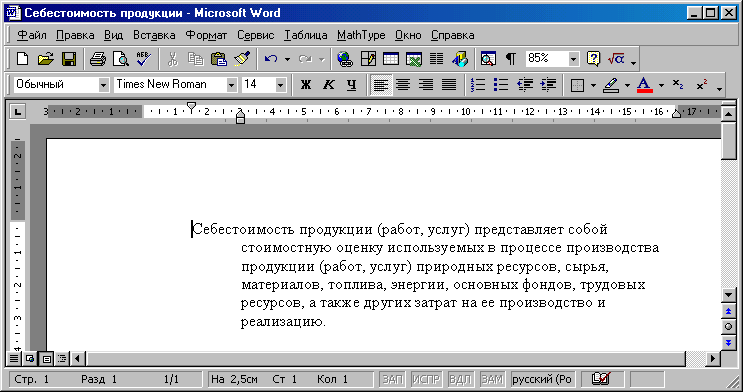Create numbered list

tap(478, 85)
